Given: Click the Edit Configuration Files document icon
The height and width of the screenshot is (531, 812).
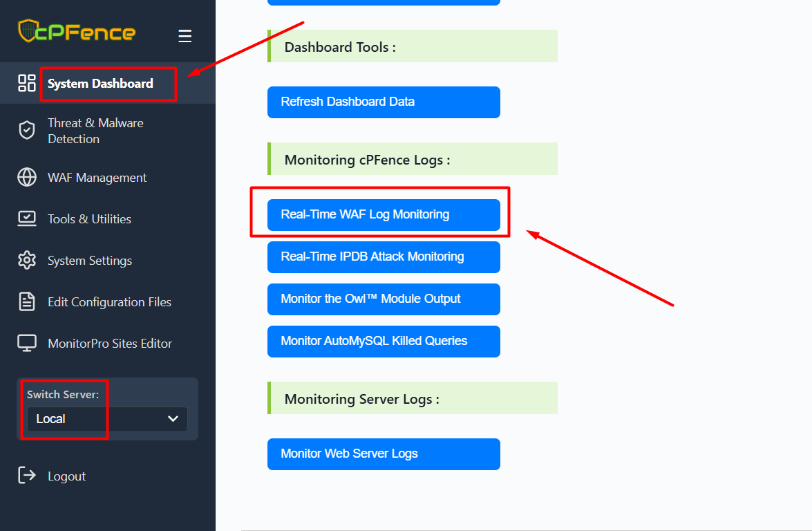Looking at the screenshot, I should pyautogui.click(x=27, y=302).
